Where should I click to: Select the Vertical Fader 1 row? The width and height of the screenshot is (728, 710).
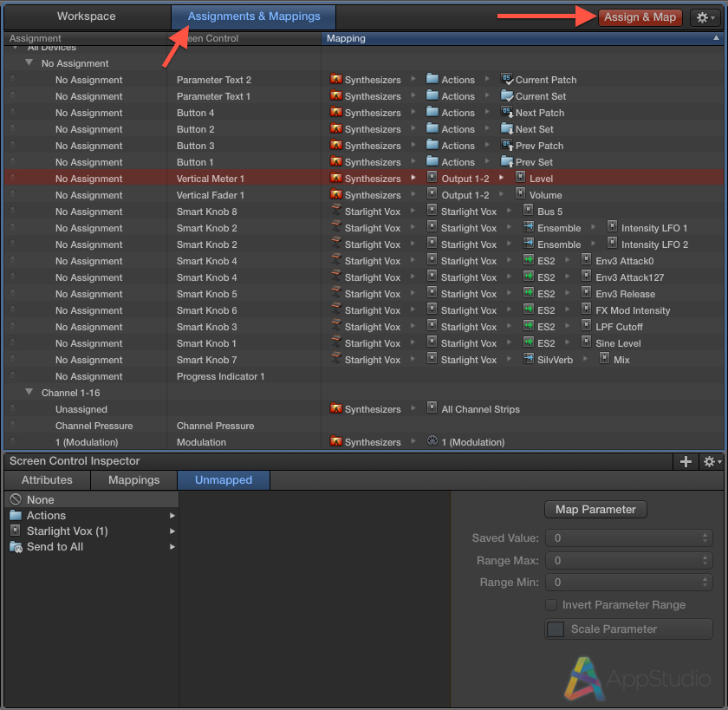tap(364, 195)
